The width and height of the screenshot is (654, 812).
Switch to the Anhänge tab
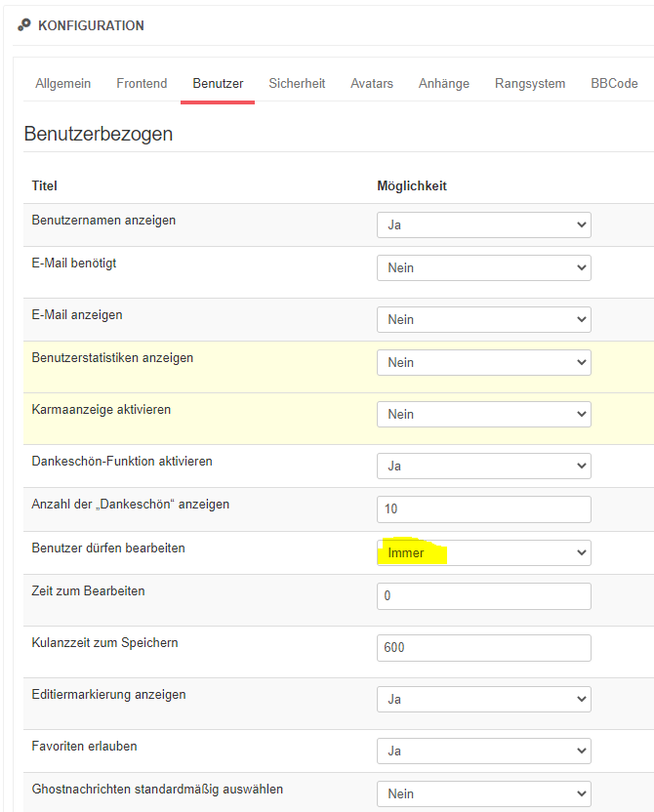444,84
